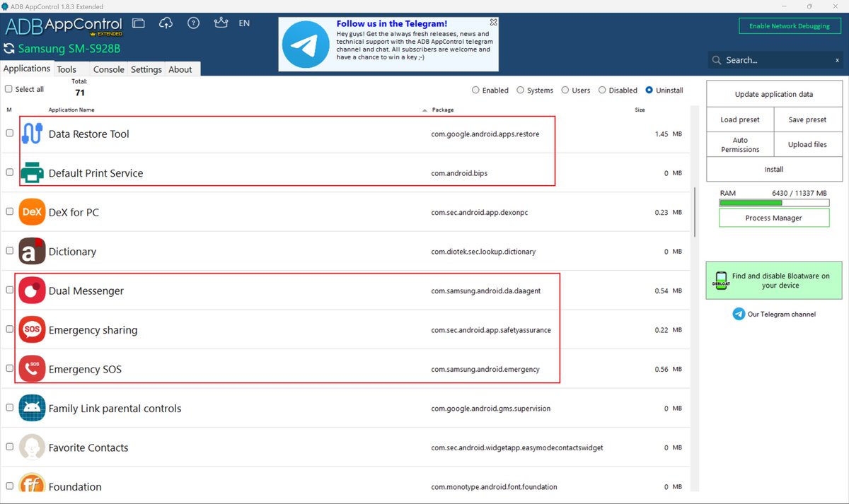Click Find and disable Bloatware banner

tap(773, 281)
